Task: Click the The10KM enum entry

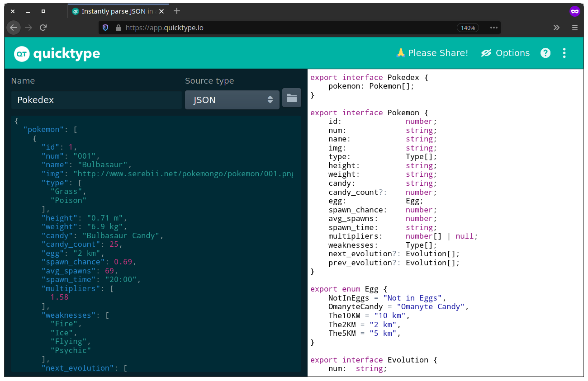Action: click(x=369, y=315)
